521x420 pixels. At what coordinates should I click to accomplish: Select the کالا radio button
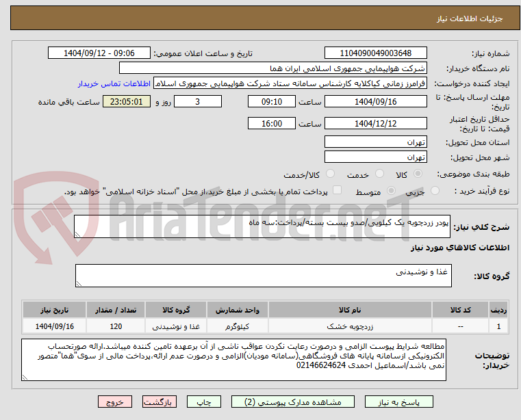click(418, 174)
